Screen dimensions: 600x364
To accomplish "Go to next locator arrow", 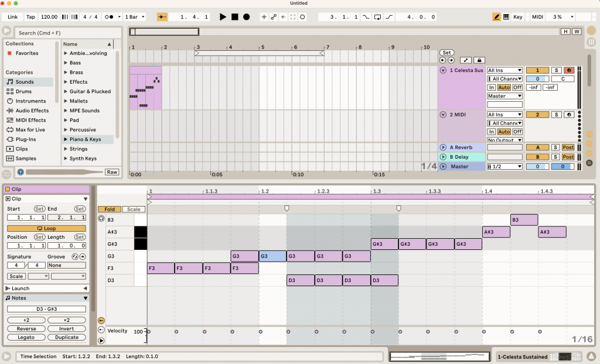I will point(451,60).
